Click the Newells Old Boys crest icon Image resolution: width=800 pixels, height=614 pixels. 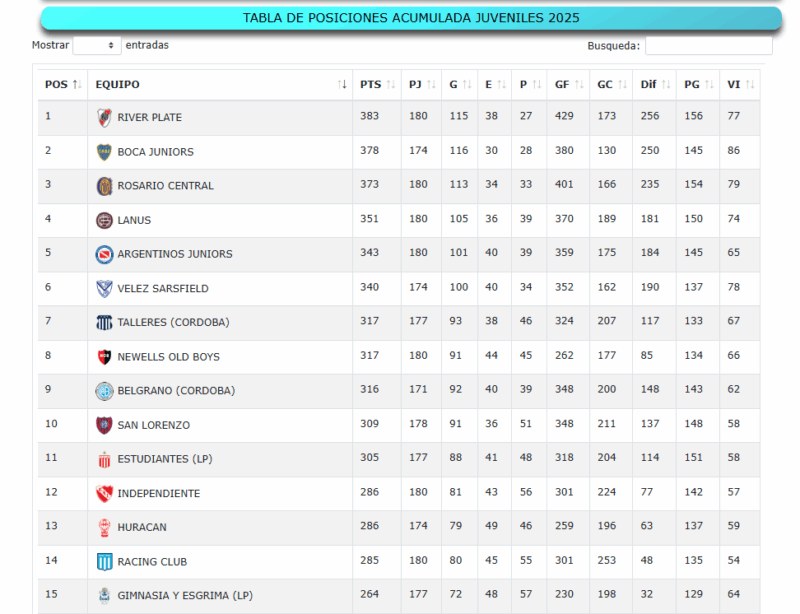(104, 357)
